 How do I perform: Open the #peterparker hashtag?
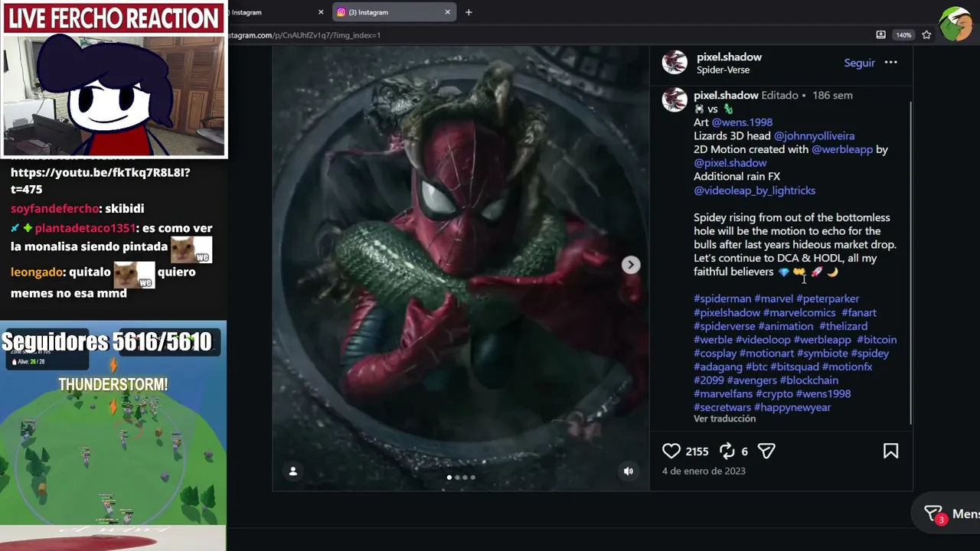click(x=828, y=299)
